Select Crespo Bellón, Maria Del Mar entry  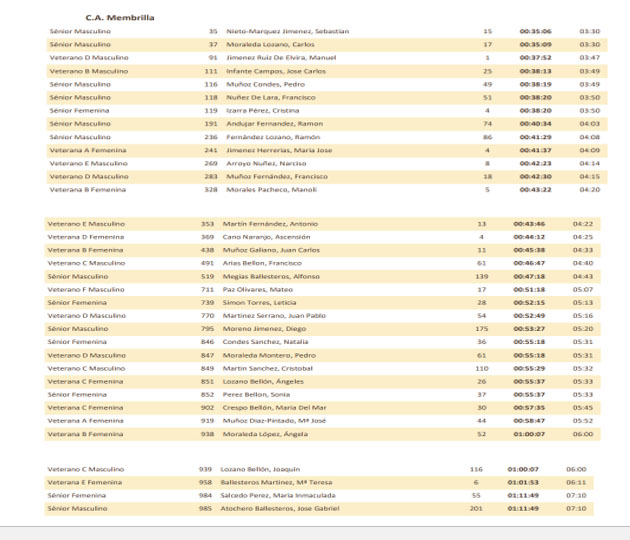[x=274, y=408]
